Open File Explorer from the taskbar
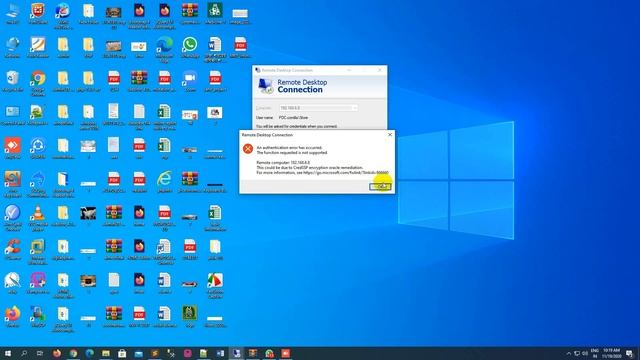This screenshot has height=360, width=640. (x=106, y=353)
